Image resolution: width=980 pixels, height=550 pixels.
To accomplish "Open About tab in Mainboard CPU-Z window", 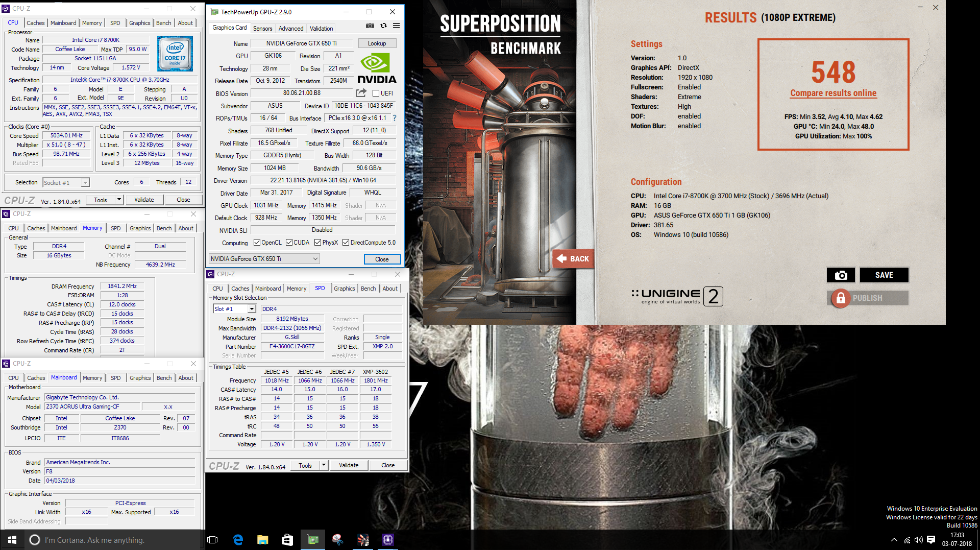I will click(186, 378).
